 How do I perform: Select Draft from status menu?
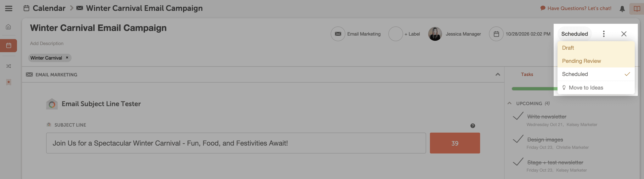(x=568, y=48)
